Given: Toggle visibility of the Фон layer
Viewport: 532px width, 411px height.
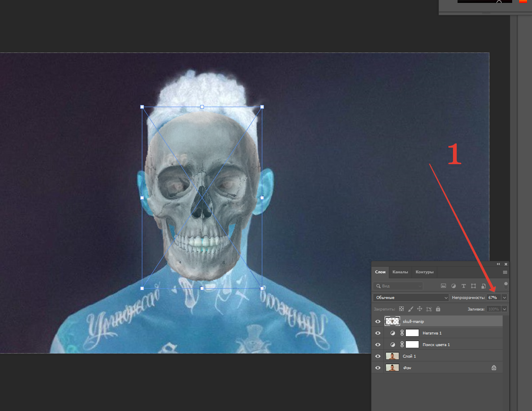Looking at the screenshot, I should click(378, 368).
